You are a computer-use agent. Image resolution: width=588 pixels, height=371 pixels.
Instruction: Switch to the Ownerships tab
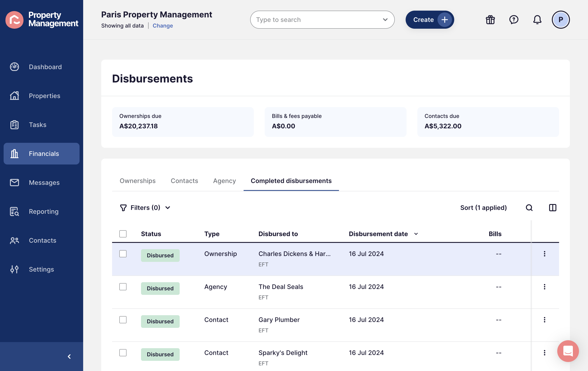[x=137, y=181]
